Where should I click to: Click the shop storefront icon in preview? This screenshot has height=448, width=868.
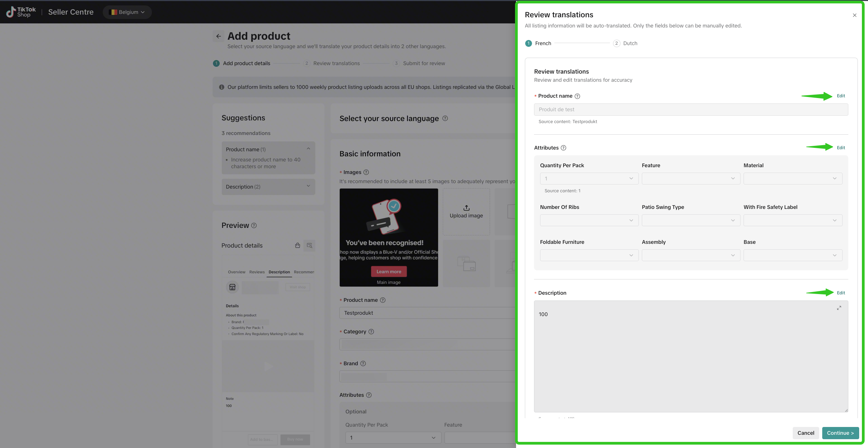click(x=232, y=287)
